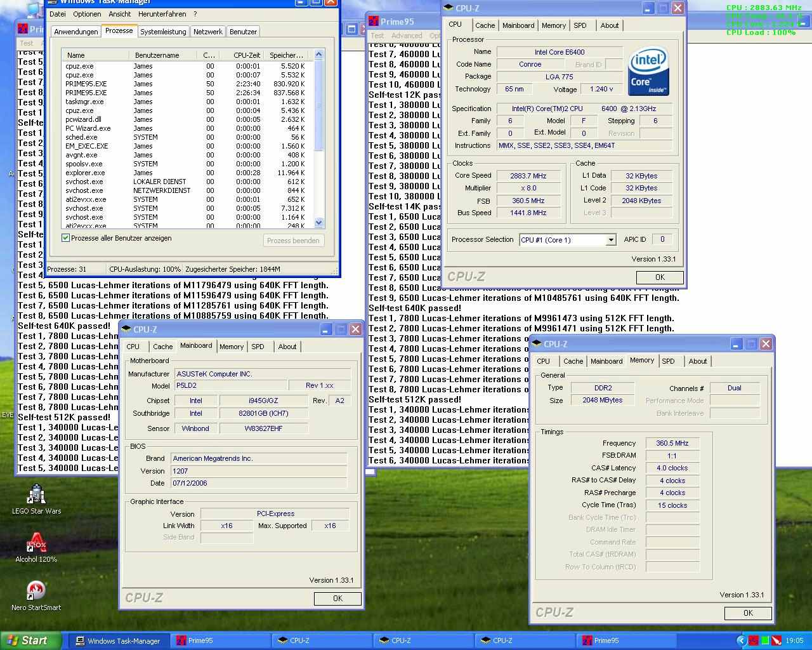Open Advanced menu in right Prime95 window
Image resolution: width=812 pixels, height=650 pixels.
[407, 36]
